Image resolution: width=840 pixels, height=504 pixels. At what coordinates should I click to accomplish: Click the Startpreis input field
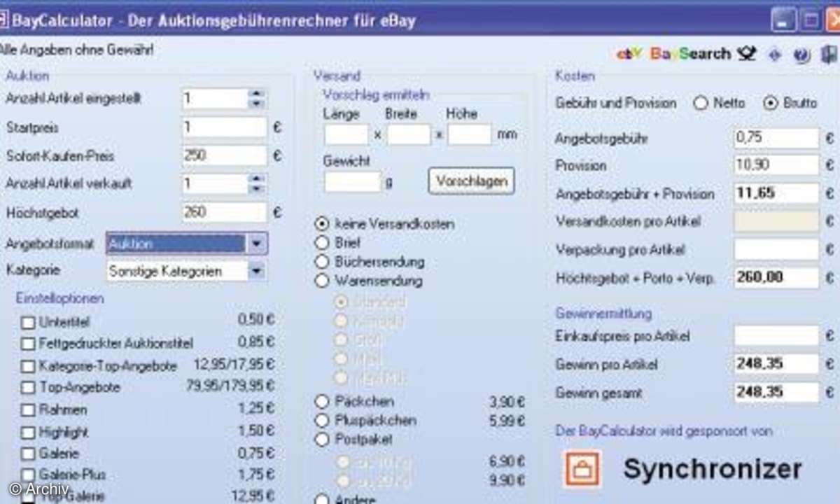tap(224, 127)
